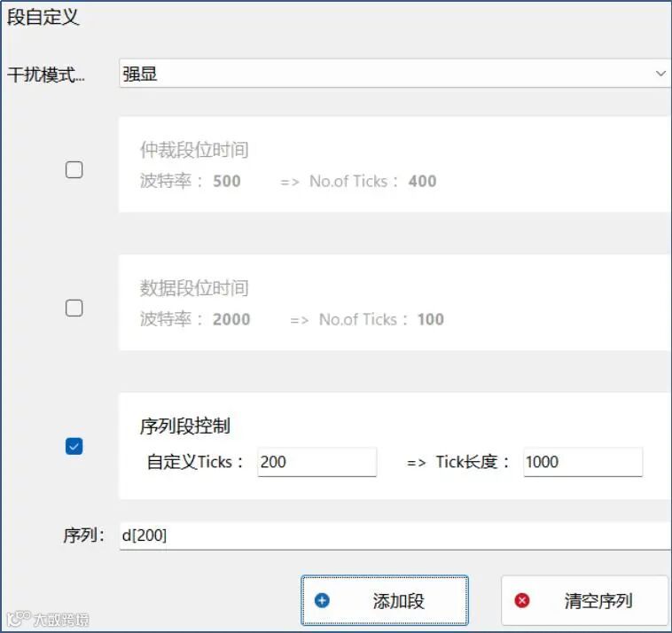The image size is (672, 633).
Task: Click the 段自定义 title text
Action: pyautogui.click(x=43, y=17)
